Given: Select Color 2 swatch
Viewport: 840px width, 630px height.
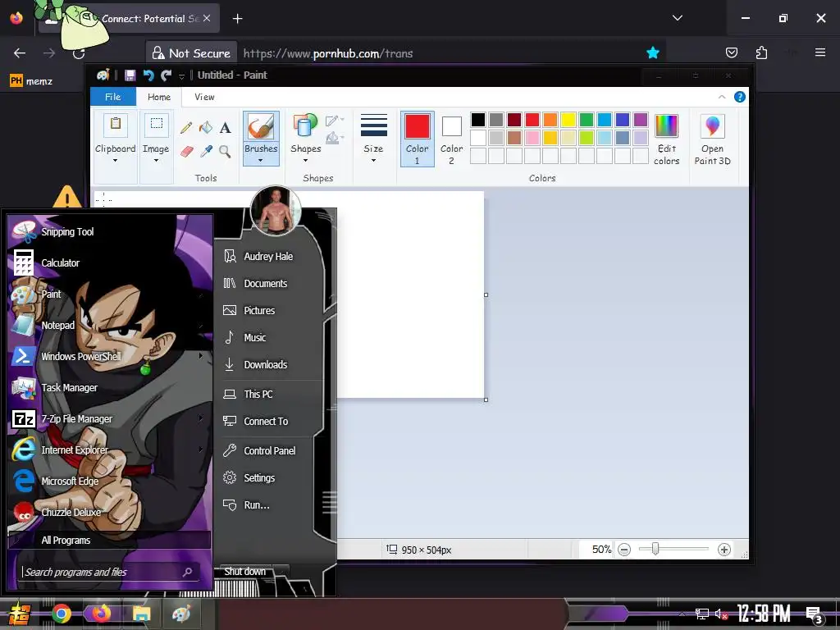Looking at the screenshot, I should [x=452, y=139].
